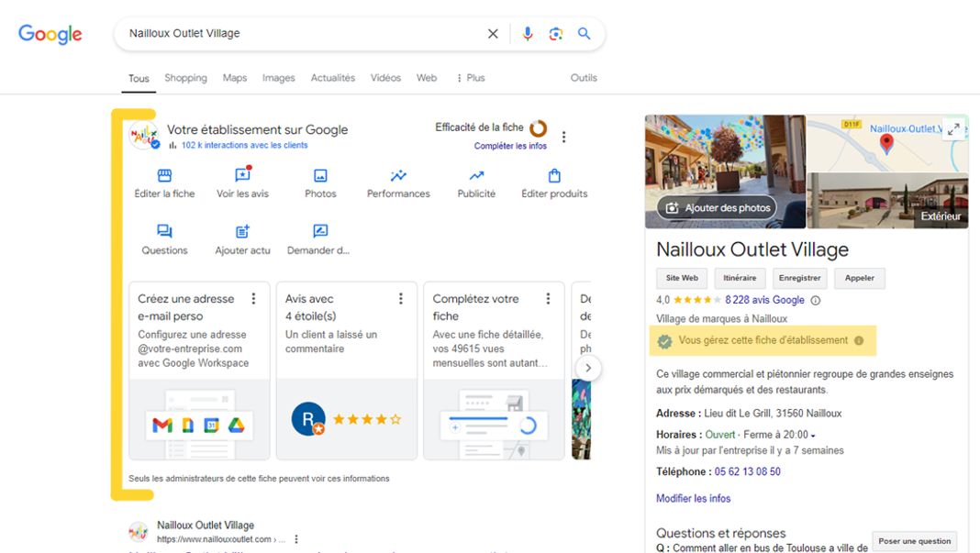The height and width of the screenshot is (553, 980).
Task: Open the Nailloux Outlet Village search result
Action: (206, 525)
